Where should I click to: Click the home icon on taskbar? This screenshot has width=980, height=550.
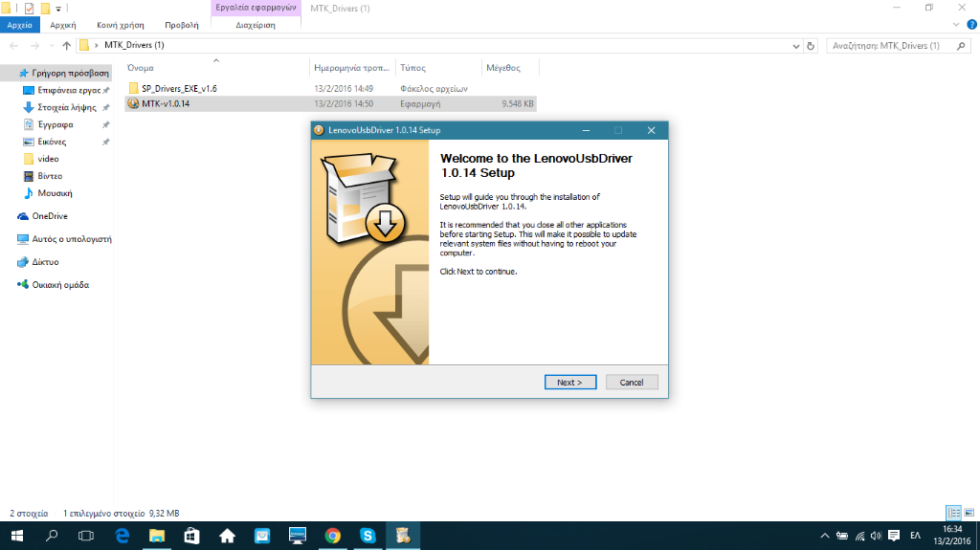(227, 536)
